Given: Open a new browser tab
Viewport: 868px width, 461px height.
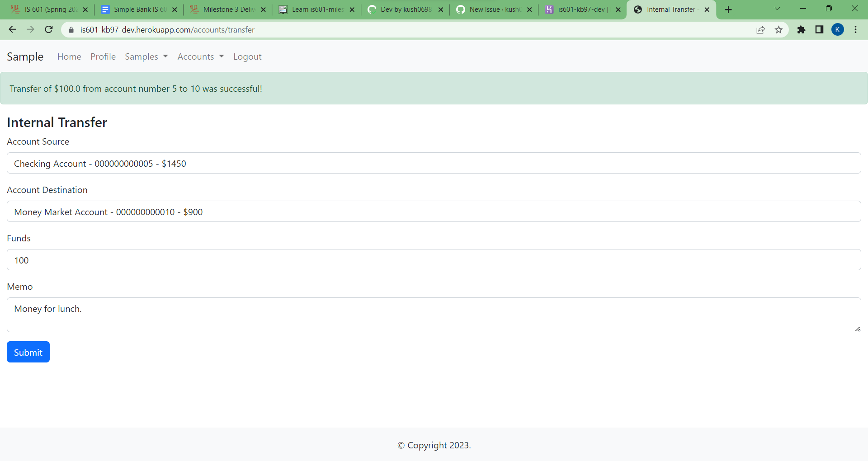Looking at the screenshot, I should (x=728, y=9).
